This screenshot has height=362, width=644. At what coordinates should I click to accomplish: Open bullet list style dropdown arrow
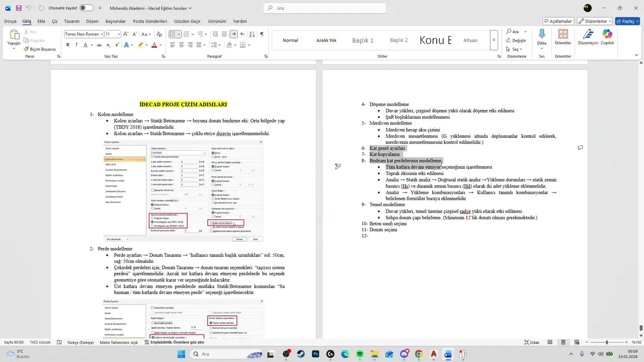[179, 34]
